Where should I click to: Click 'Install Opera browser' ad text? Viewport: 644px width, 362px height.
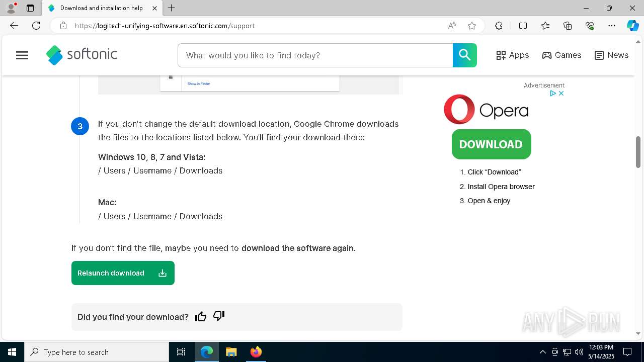[x=501, y=187]
